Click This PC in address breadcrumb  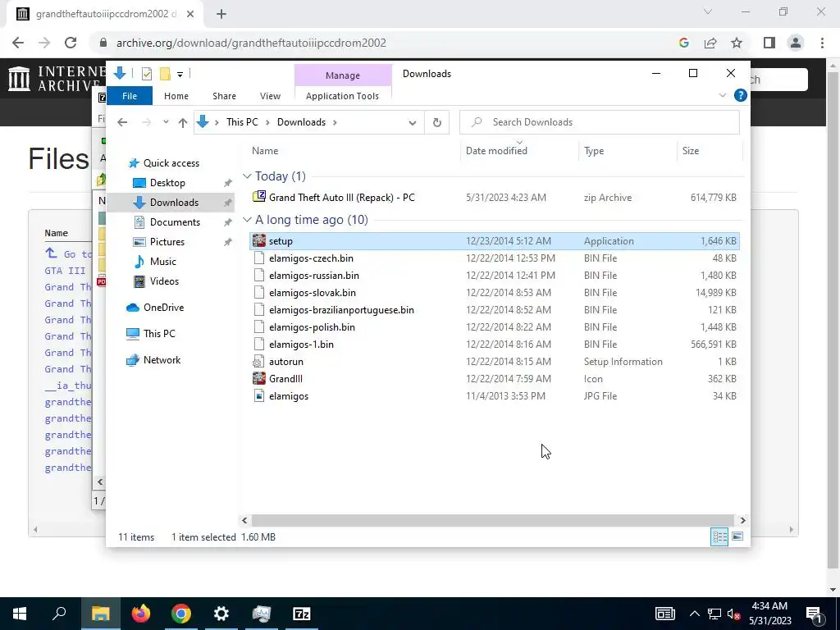242,122
